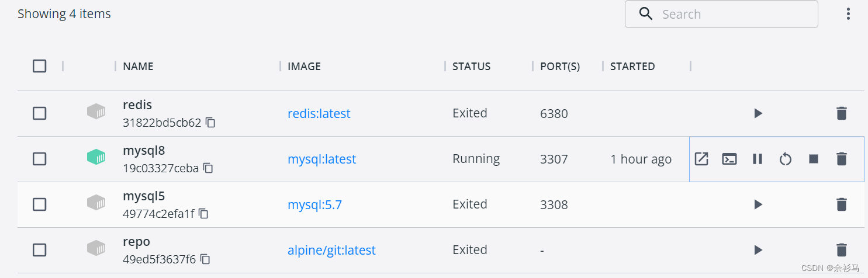Image resolution: width=868 pixels, height=278 pixels.
Task: Start the repo container
Action: click(x=758, y=250)
